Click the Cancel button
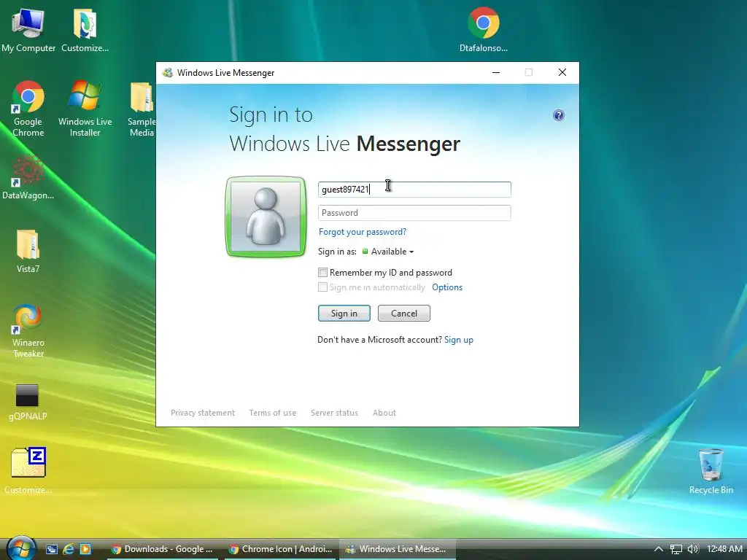This screenshot has width=747, height=560. (404, 314)
